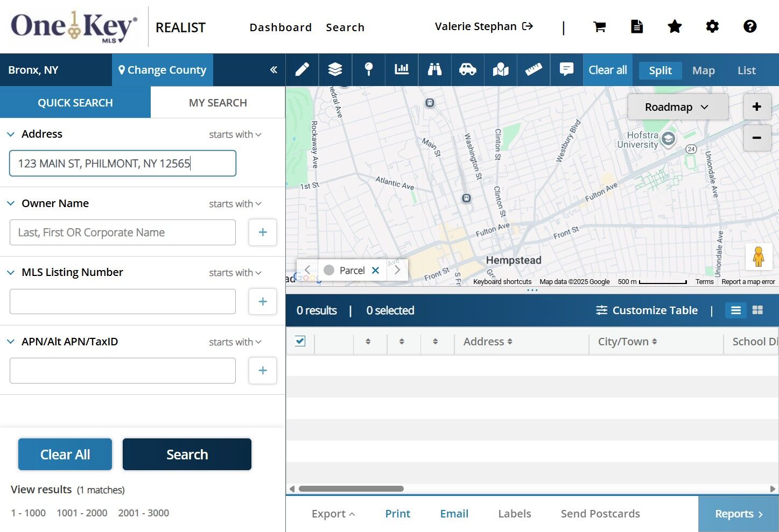Zoom in on the map

point(756,107)
